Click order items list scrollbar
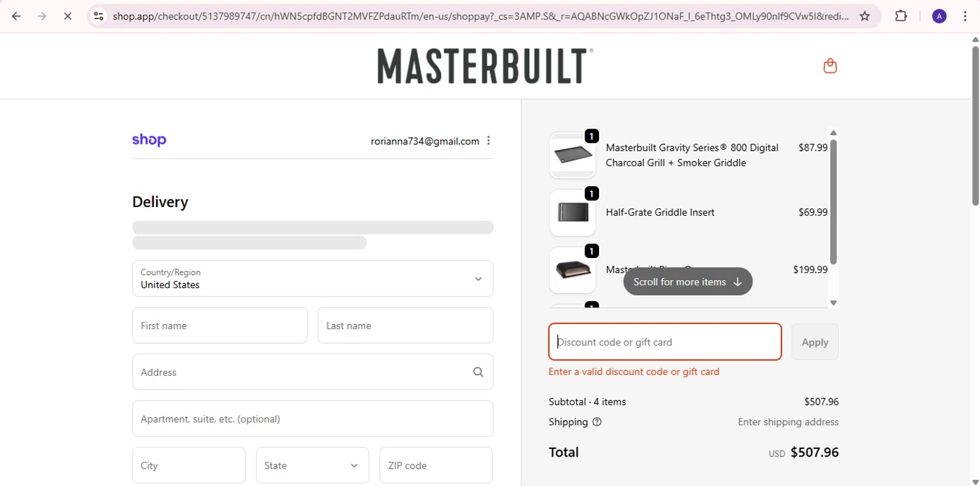Image resolution: width=980 pixels, height=486 pixels. pos(833,202)
